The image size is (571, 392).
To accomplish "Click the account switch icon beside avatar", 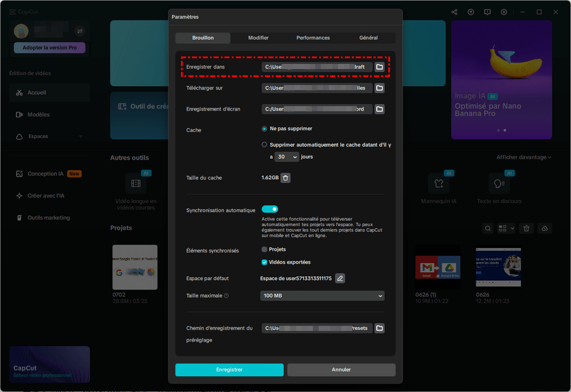I will 80,31.
